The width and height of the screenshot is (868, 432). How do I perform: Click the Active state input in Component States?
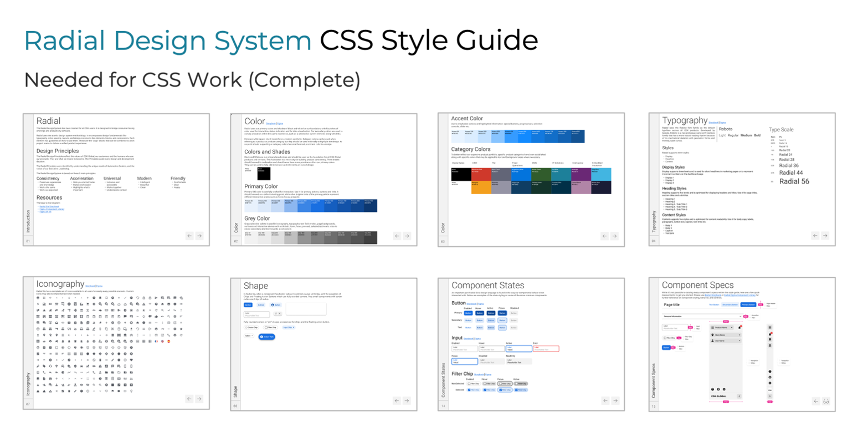[x=519, y=348]
